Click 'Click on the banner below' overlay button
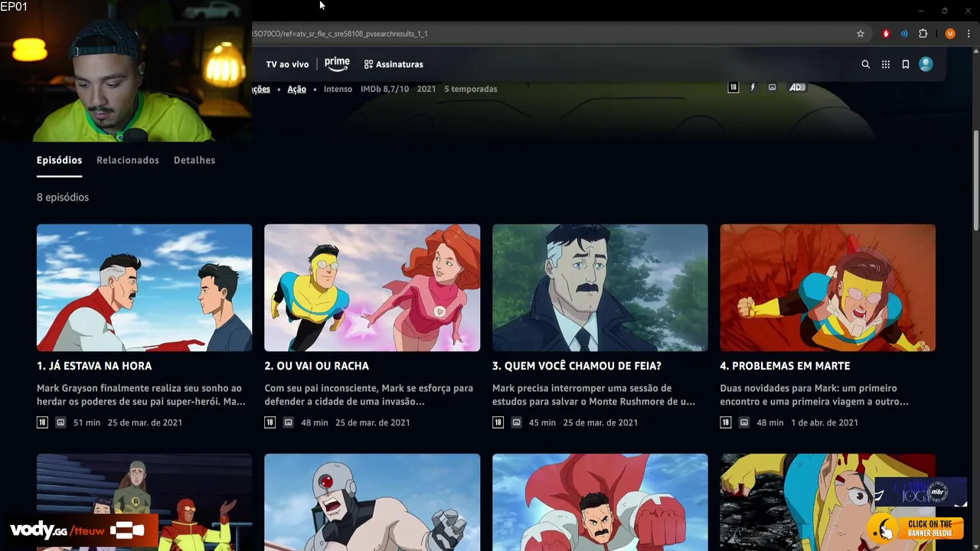980x551 pixels. coord(914,528)
